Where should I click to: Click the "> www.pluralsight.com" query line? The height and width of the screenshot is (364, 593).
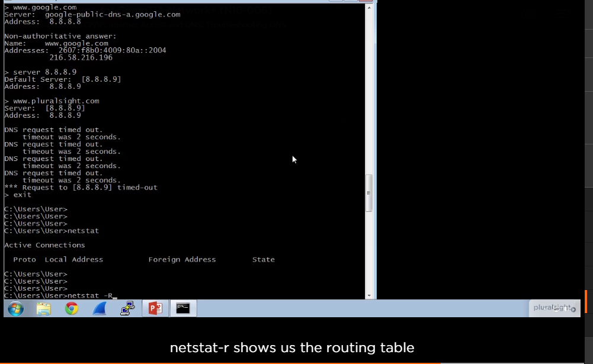(x=52, y=101)
